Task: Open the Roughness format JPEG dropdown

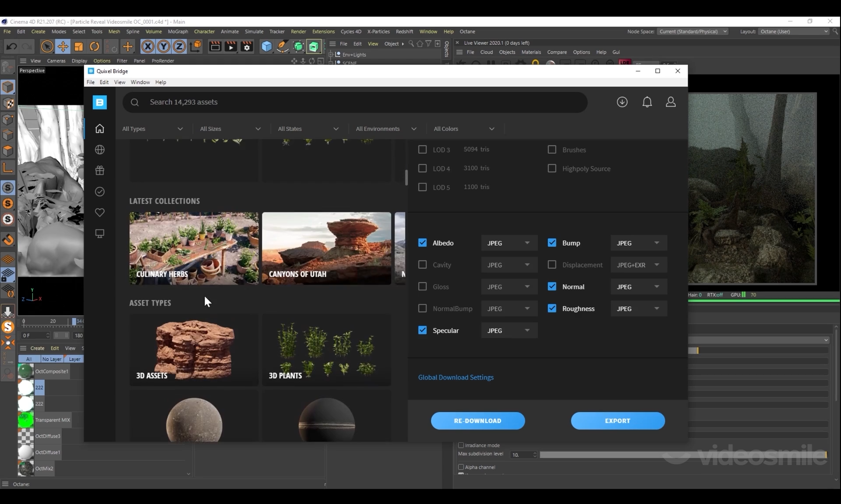Action: 638,309
